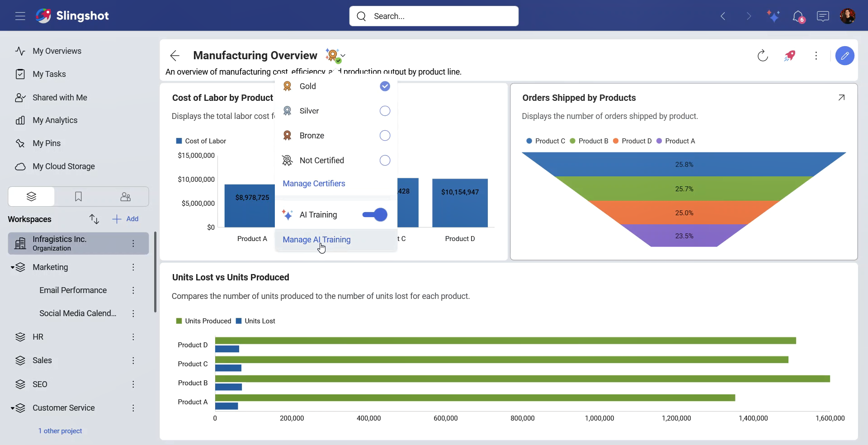Screen dimensions: 868x445
Task: Open options for Email Performance
Action: [133, 290]
